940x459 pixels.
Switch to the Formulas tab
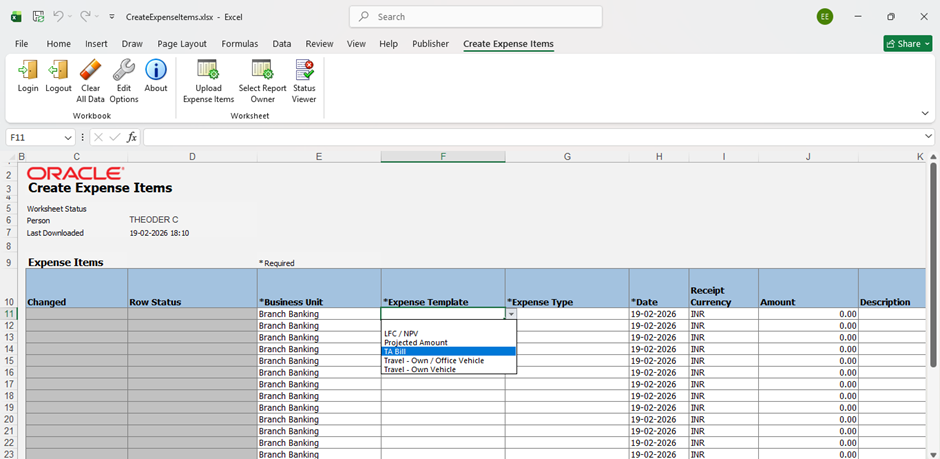[x=240, y=44]
